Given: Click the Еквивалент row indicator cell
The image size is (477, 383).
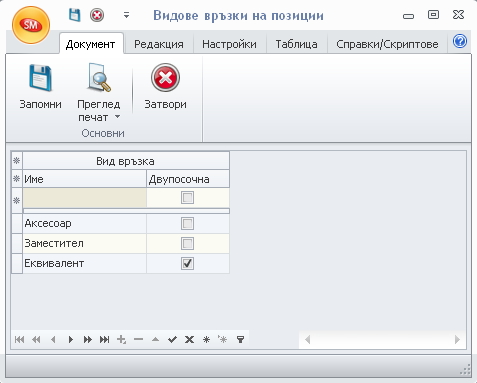Looking at the screenshot, I should coord(17,263).
